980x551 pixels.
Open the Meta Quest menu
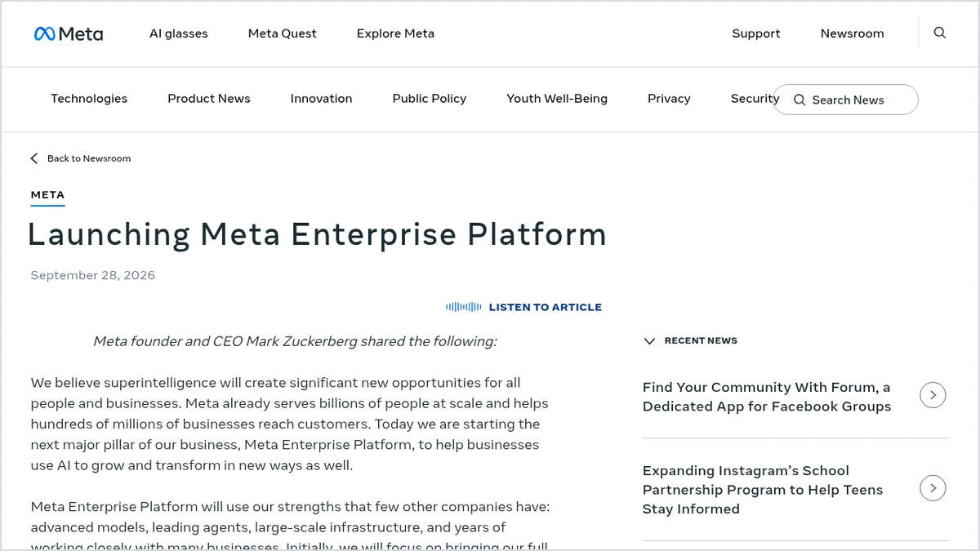283,33
